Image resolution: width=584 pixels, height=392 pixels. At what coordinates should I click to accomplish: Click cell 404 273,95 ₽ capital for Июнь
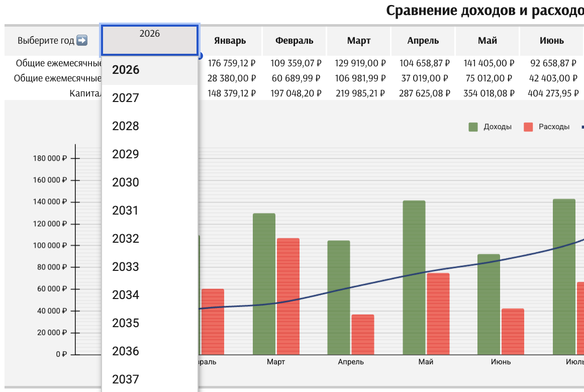pyautogui.click(x=553, y=93)
